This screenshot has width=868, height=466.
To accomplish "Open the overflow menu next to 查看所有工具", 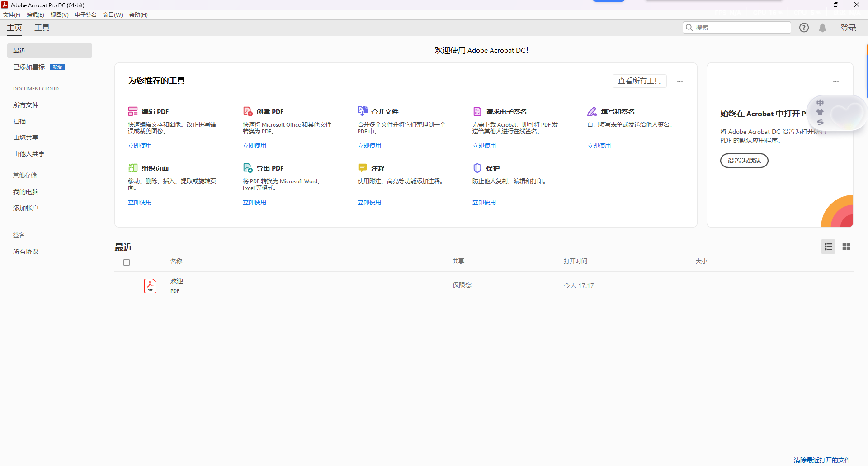I will pos(680,81).
